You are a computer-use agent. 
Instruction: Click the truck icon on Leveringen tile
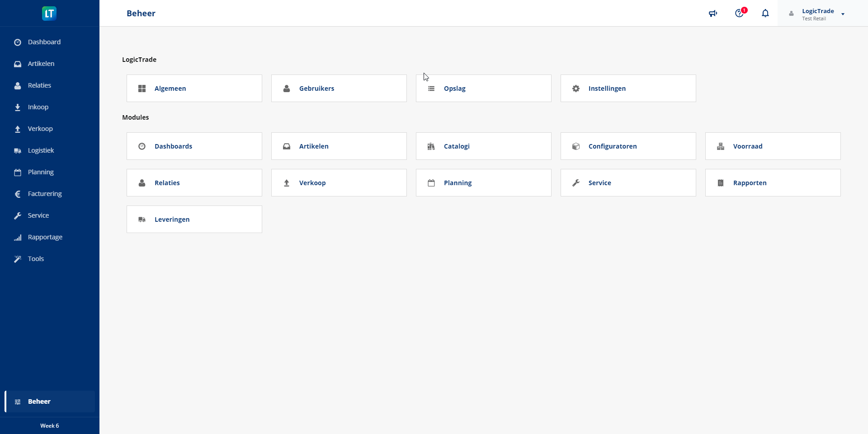(142, 219)
